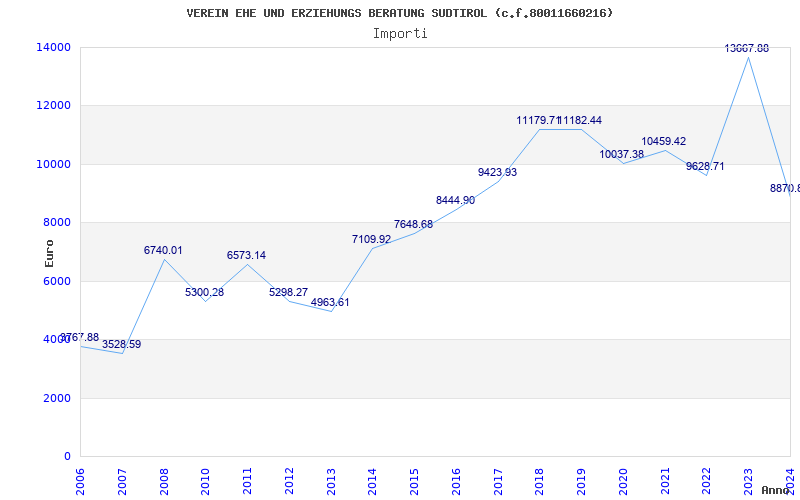Select the 10459.42 data label
Screen dimensions: 800x500
tap(664, 141)
